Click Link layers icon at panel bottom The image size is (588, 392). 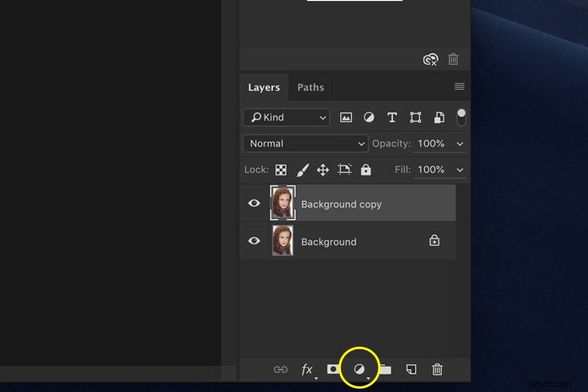click(x=281, y=369)
